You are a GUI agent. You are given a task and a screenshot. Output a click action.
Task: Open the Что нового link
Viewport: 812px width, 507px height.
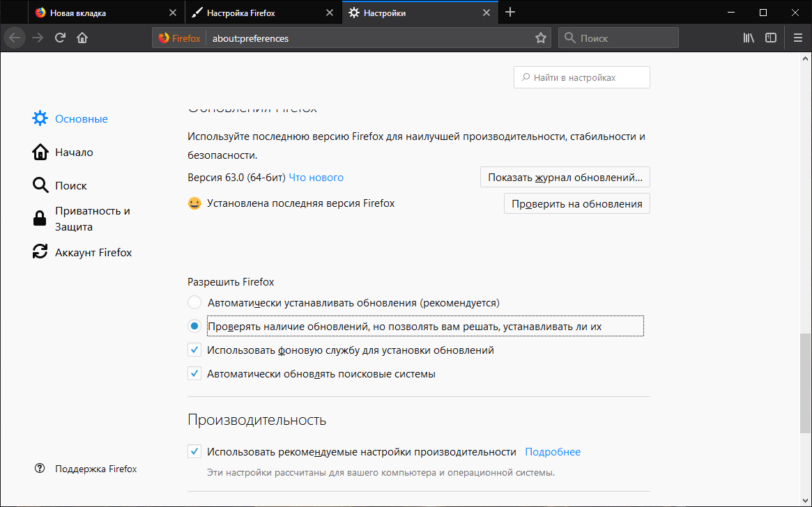coord(316,177)
